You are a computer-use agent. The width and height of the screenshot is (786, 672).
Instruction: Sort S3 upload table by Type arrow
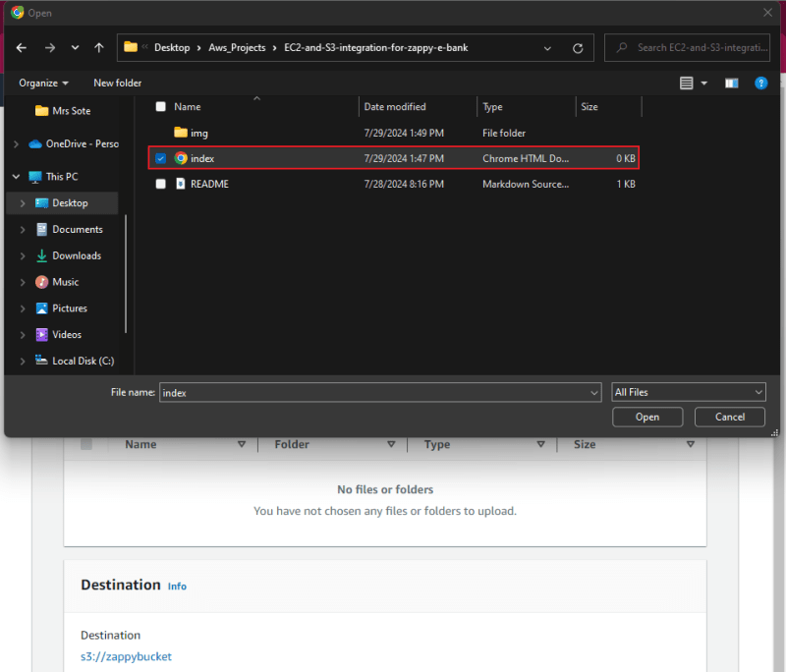[540, 444]
